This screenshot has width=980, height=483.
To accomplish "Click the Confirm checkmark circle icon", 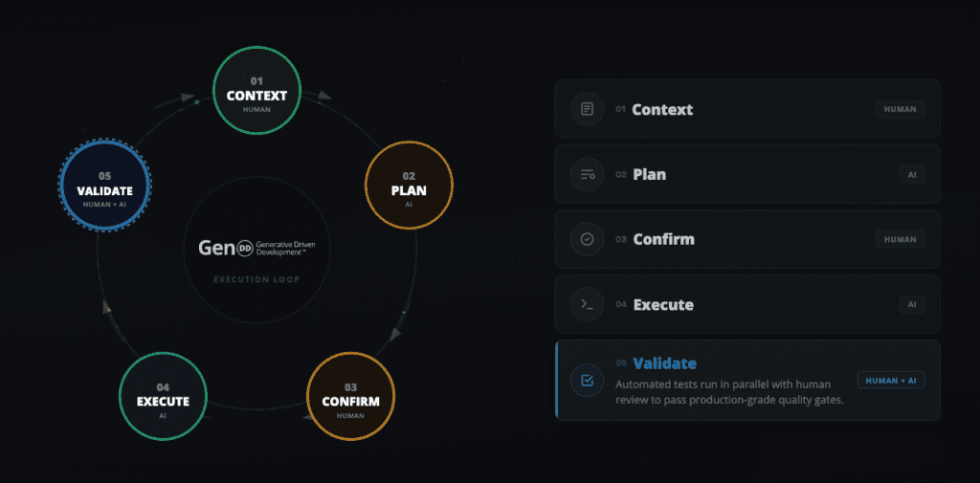I will (587, 239).
